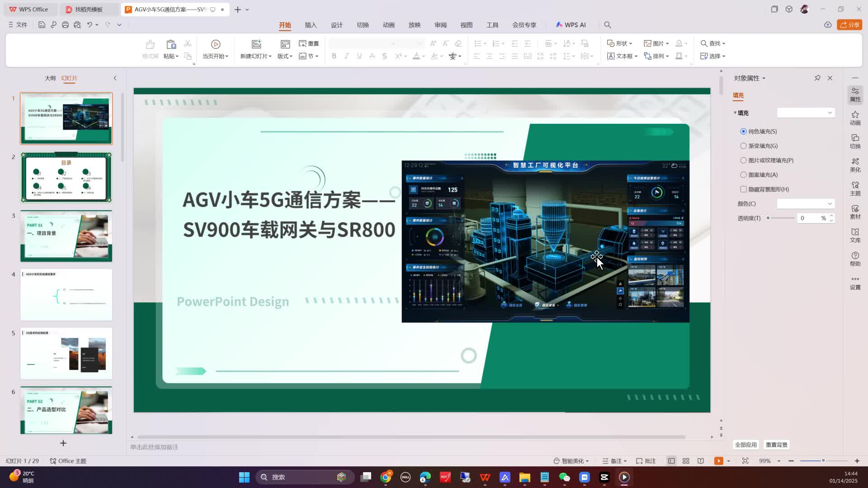Click the Paste clipboard icon
Viewport: 868px width, 488px height.
[x=171, y=44]
